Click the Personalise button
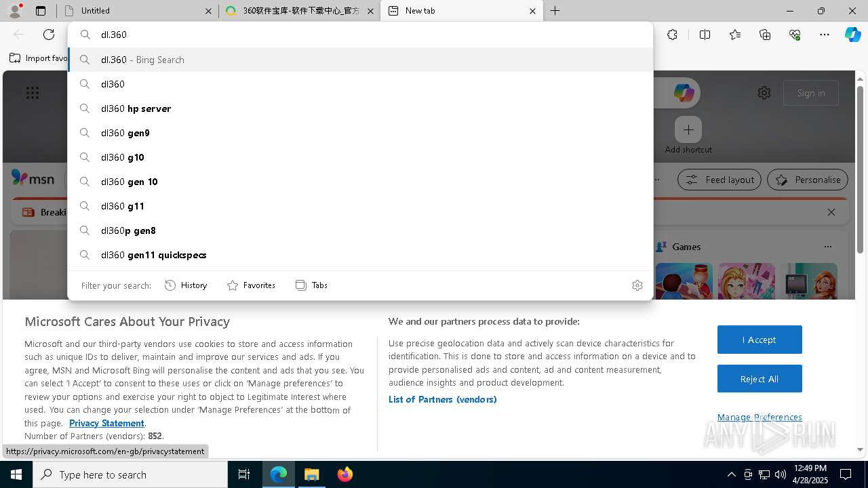Viewport: 868px width, 488px height. 808,180
